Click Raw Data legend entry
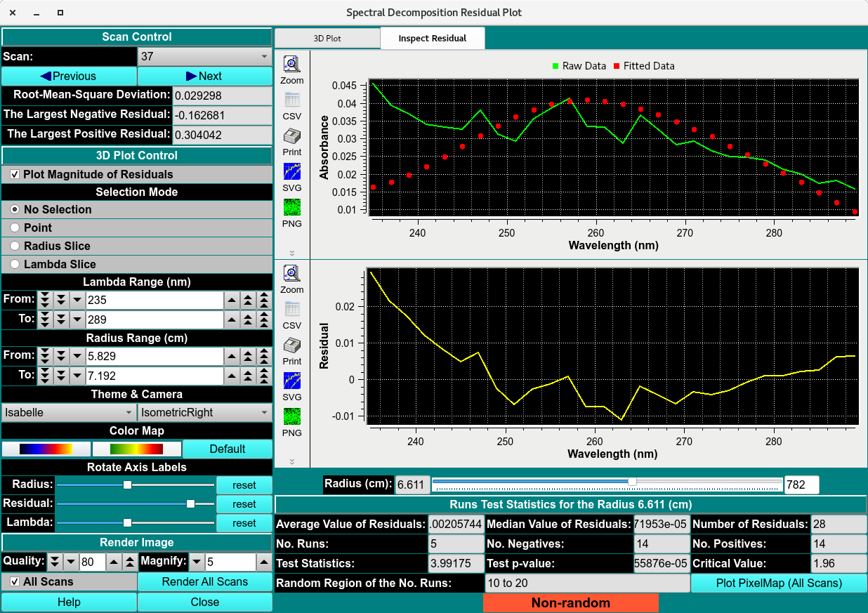868x613 pixels. pos(579,66)
